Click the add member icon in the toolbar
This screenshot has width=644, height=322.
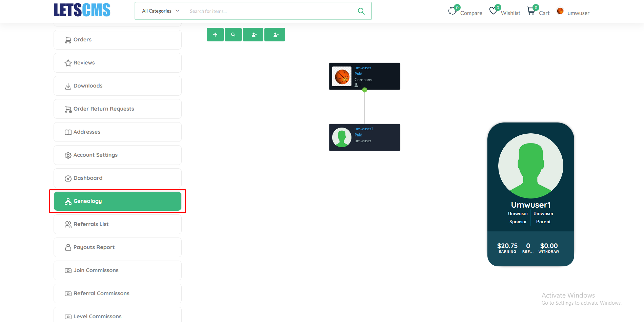(x=253, y=34)
